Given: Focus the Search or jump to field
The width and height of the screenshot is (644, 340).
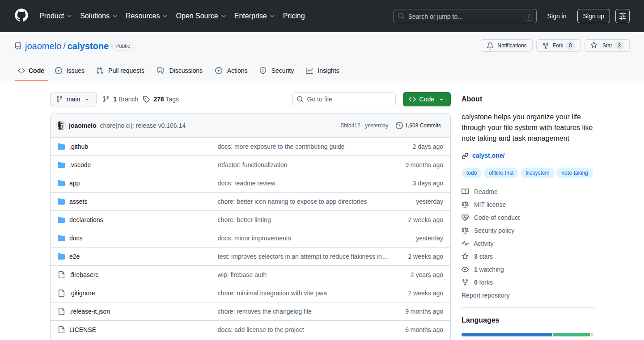Looking at the screenshot, I should click(x=465, y=16).
